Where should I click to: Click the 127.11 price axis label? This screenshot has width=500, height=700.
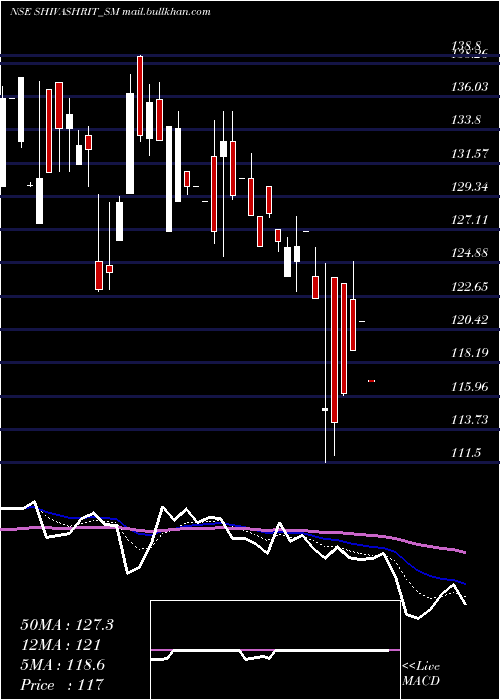470,219
